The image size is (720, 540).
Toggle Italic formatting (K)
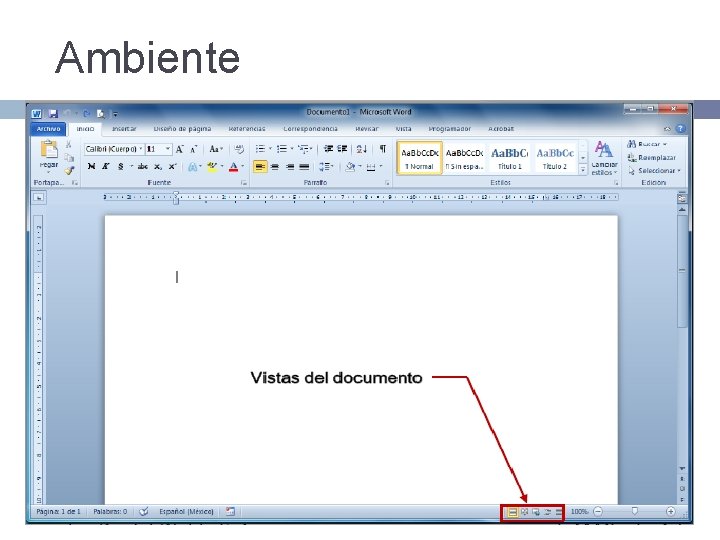tap(106, 167)
